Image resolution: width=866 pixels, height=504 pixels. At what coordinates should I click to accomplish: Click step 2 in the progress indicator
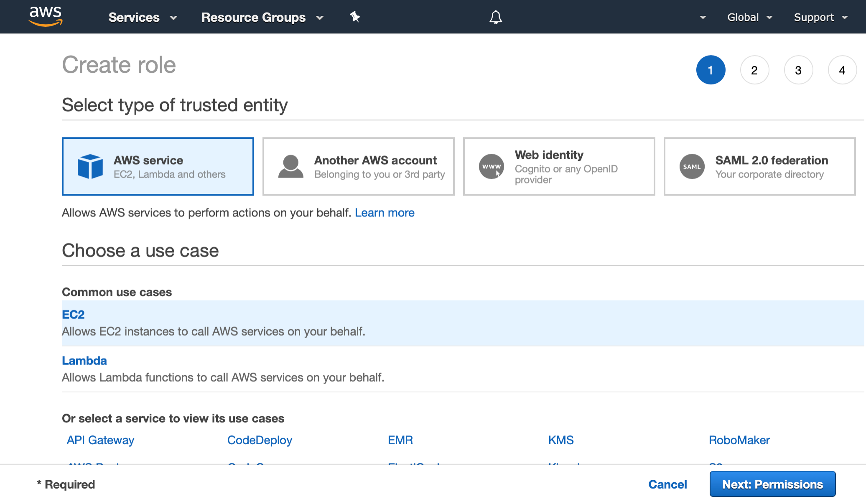755,70
